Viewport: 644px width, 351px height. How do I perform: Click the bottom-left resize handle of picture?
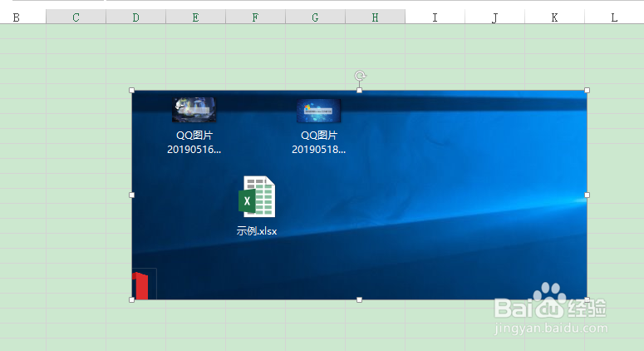pyautogui.click(x=132, y=299)
